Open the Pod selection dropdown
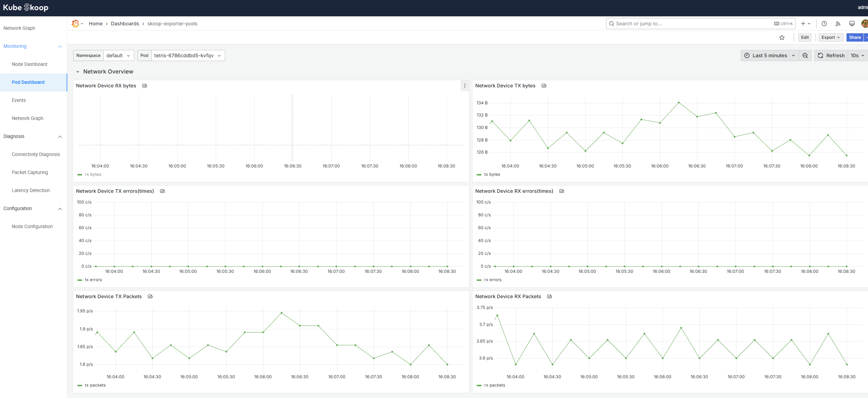 (x=187, y=55)
